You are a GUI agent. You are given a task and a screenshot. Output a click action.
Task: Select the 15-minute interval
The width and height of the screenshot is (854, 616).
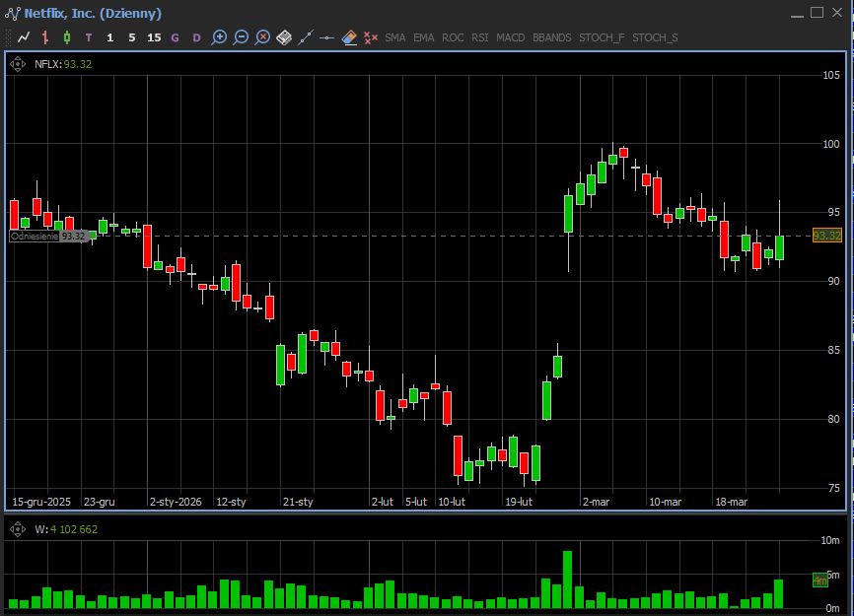pos(154,37)
